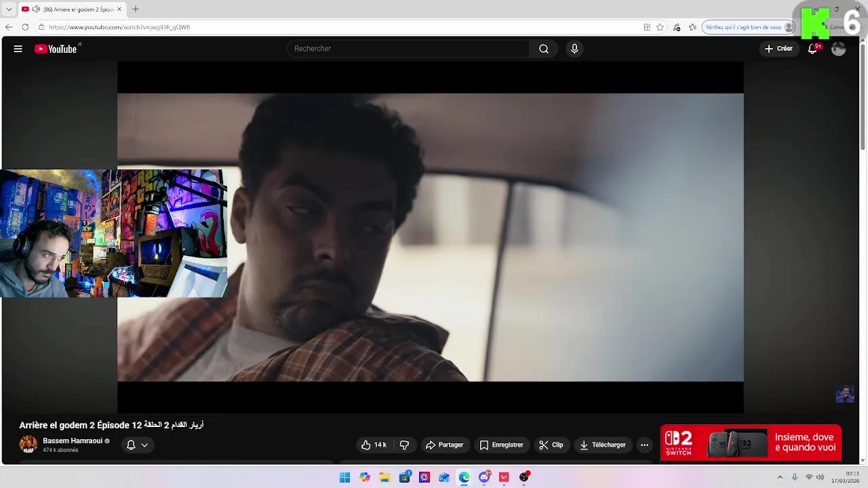This screenshot has width=868, height=488.
Task: Open the split screen icon in address bar
Action: pos(647,27)
